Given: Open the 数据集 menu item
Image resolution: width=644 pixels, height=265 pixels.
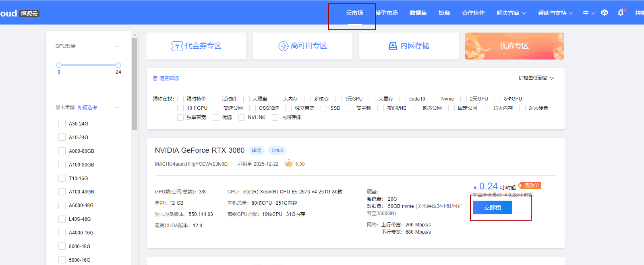Looking at the screenshot, I should click(418, 13).
